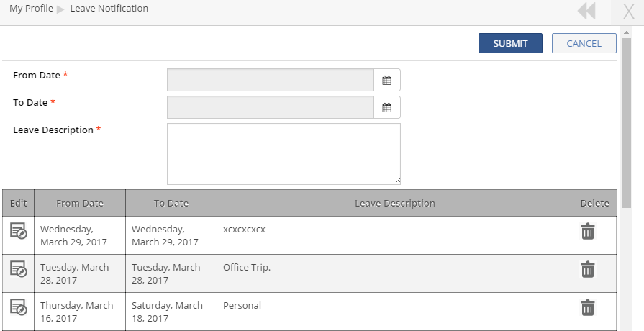644x331 pixels.
Task: Click the double-arrow back icon
Action: coord(586,12)
